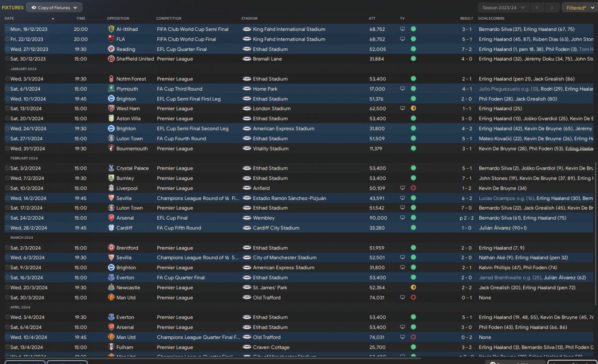Open the King Fahd International Stadium link for the Al-Ittihad match
Image resolution: width=598 pixels, height=364 pixels.
coord(289,29)
